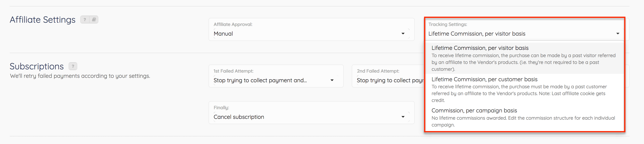This screenshot has width=644, height=144.
Task: Click the 'Finally:' field label
Action: (x=221, y=108)
